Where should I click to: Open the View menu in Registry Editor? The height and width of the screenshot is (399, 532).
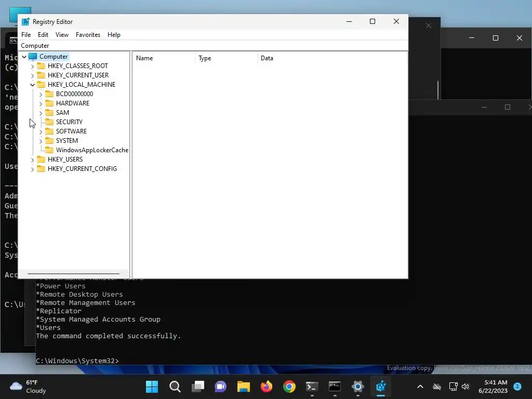point(62,35)
